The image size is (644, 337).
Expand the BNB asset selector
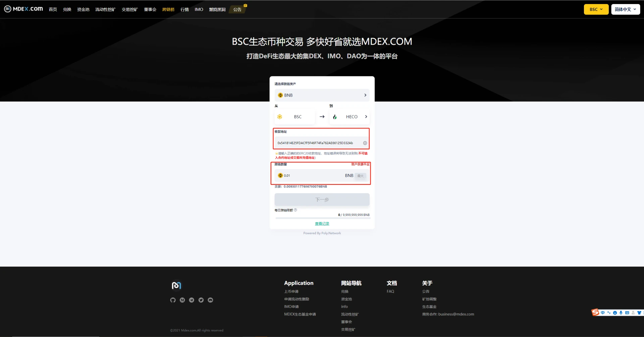[322, 95]
